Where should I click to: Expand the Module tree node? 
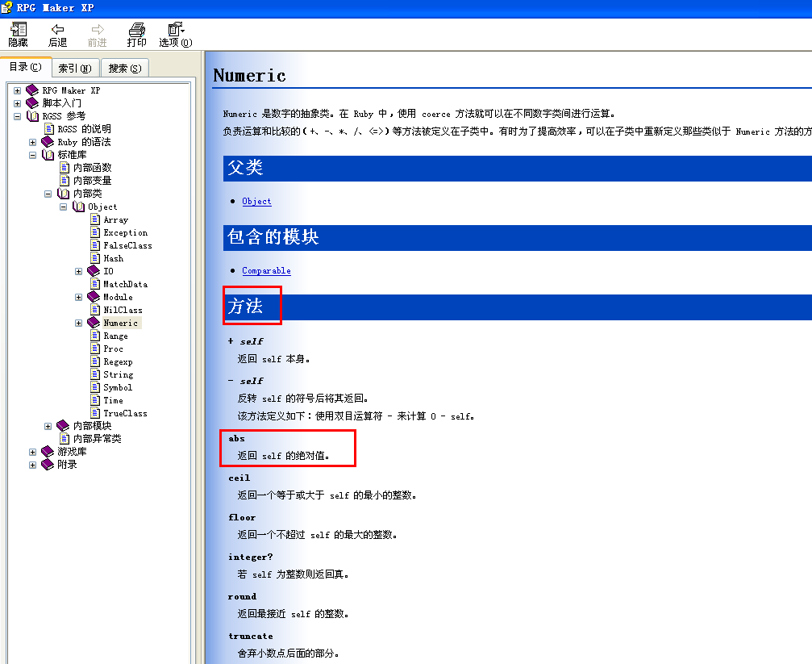(x=79, y=297)
